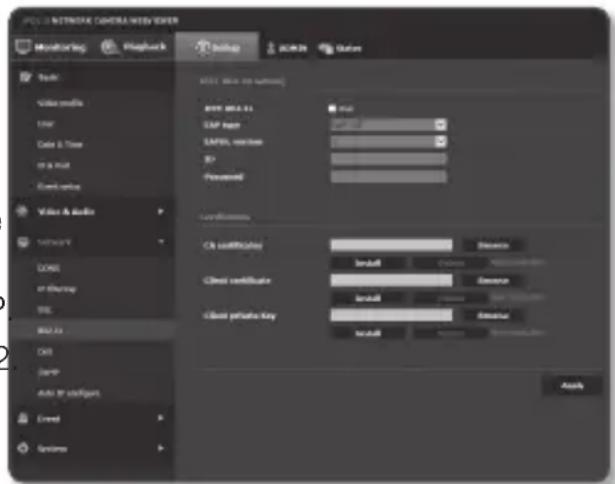Click the ADMIN user icon in the header
Image resolution: width=615 pixels, height=484 pixels.
coord(271,48)
